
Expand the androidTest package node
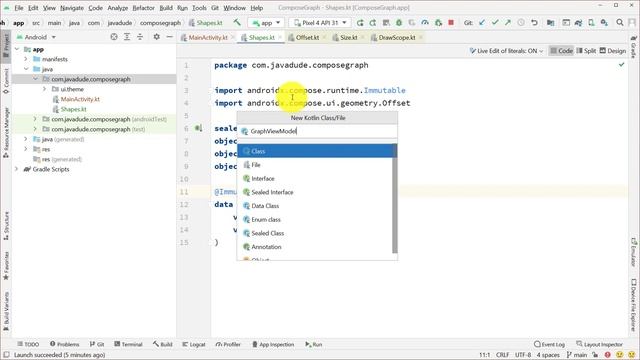pyautogui.click(x=35, y=119)
